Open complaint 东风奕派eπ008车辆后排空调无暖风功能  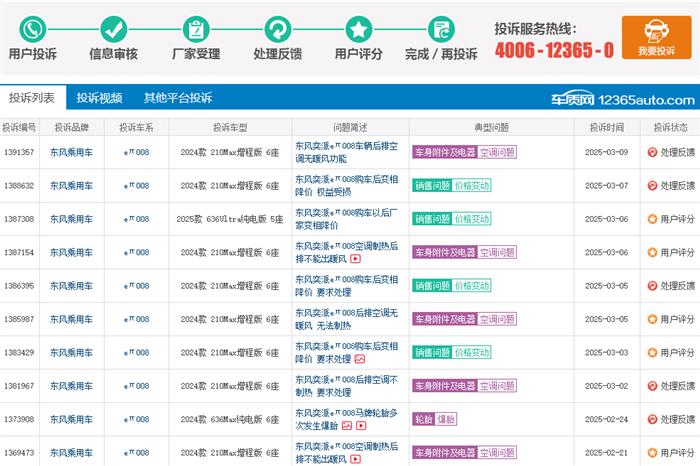[346, 152]
